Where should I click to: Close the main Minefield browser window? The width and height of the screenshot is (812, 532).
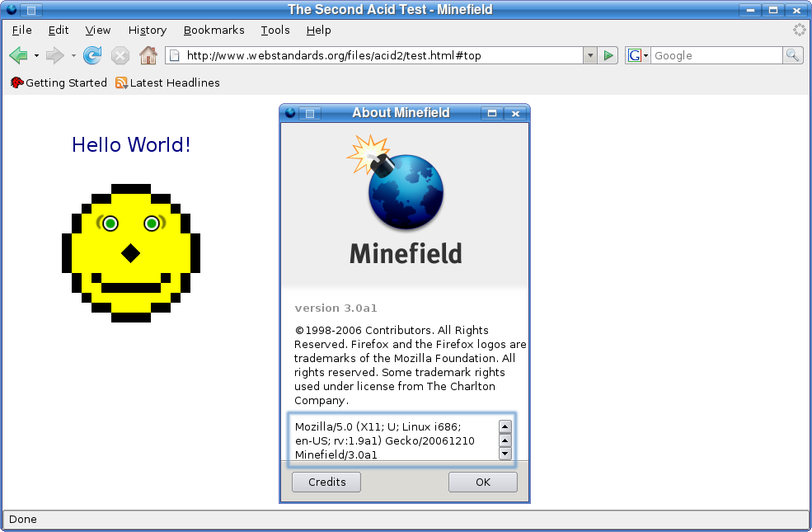(x=796, y=10)
